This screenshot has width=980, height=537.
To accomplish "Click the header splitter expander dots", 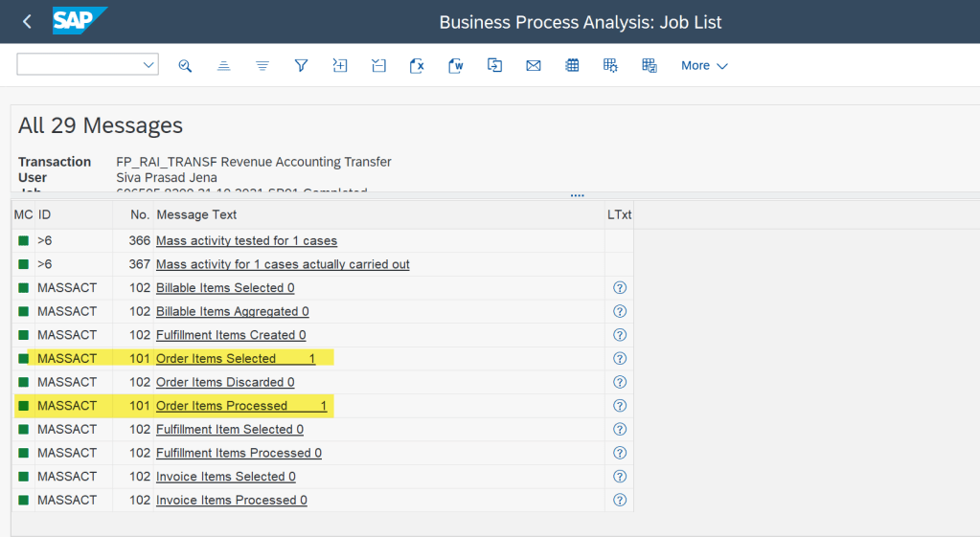I will (577, 195).
